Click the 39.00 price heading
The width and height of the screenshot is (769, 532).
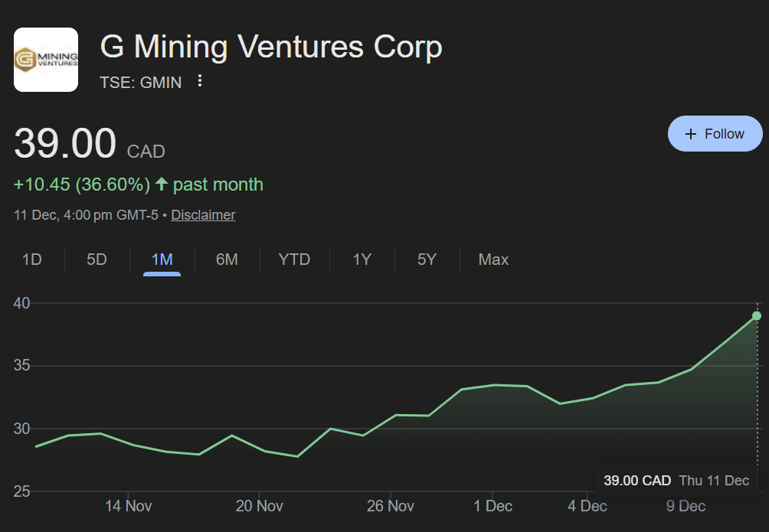[x=65, y=144]
